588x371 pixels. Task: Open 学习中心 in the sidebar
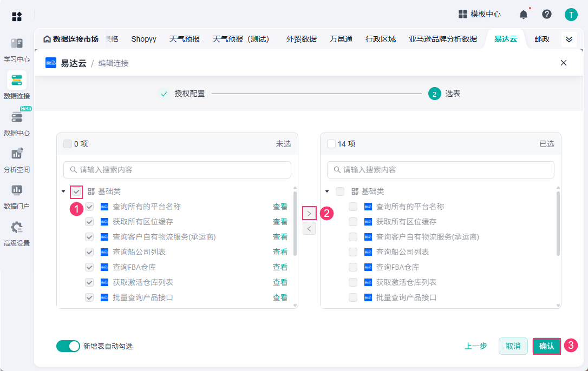click(x=16, y=50)
